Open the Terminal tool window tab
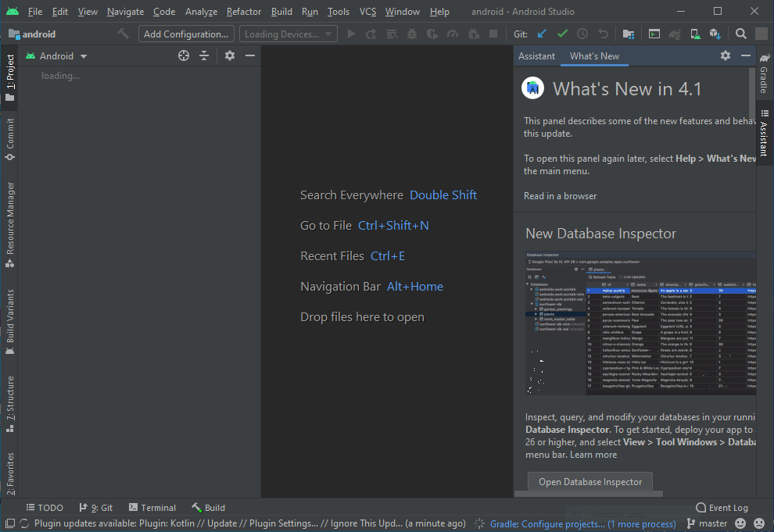This screenshot has height=532, width=774. pyautogui.click(x=152, y=507)
